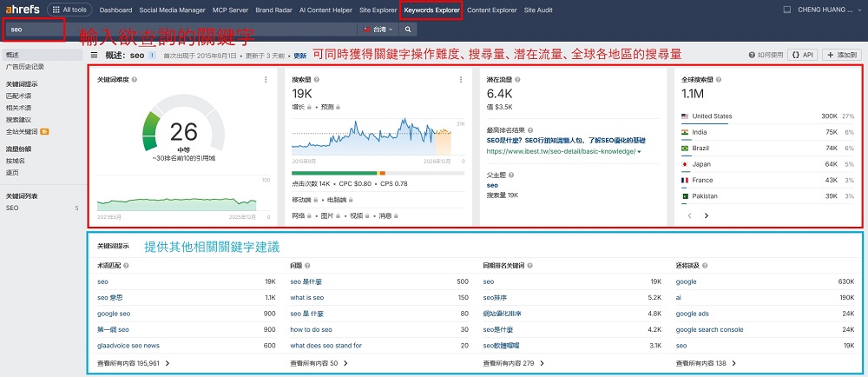Screen dimensions: 868x377
Task: Open MCP Server in top navigation
Action: click(230, 10)
